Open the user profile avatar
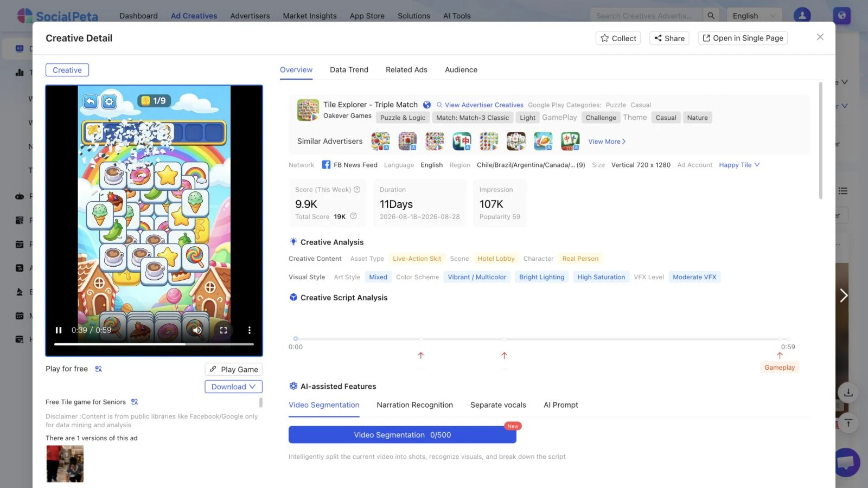868x488 pixels. click(x=802, y=16)
